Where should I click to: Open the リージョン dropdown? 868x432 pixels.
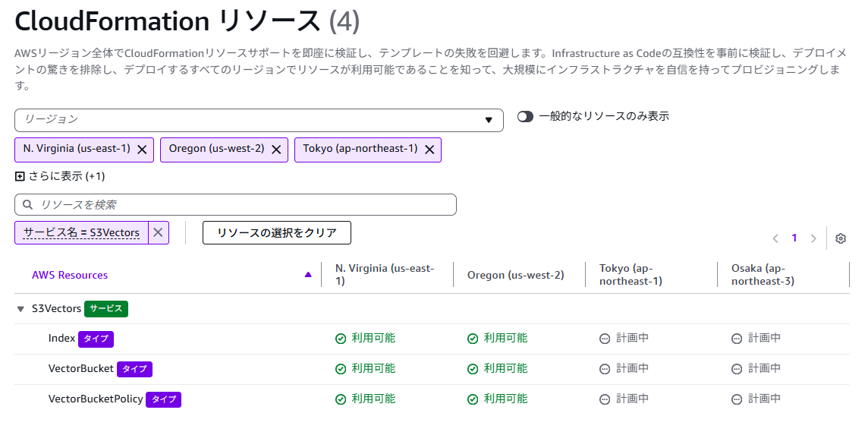259,120
